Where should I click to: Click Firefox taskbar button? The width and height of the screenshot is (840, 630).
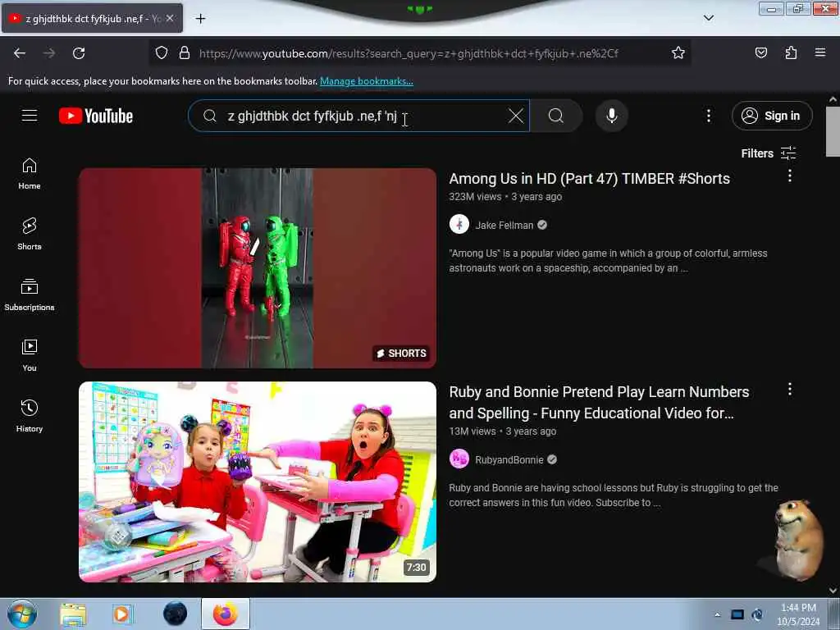pos(226,614)
